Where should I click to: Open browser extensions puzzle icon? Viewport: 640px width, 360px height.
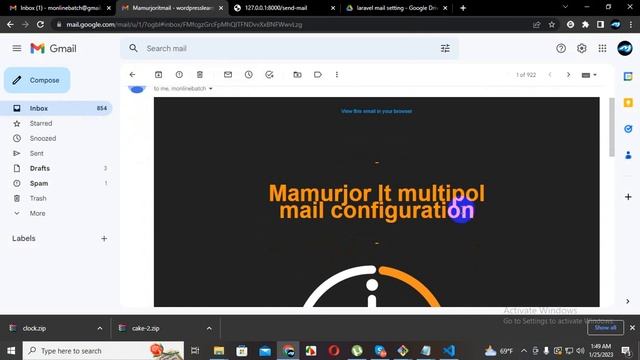point(585,24)
